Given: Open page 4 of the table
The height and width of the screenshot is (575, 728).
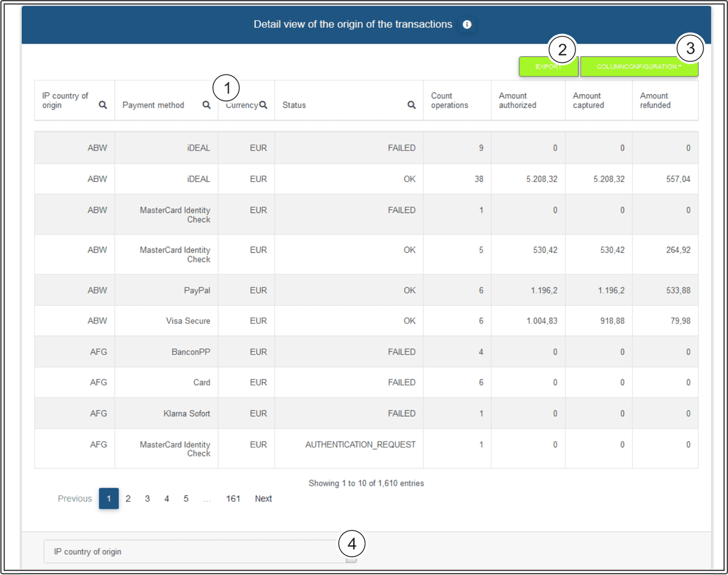Looking at the screenshot, I should (x=167, y=499).
